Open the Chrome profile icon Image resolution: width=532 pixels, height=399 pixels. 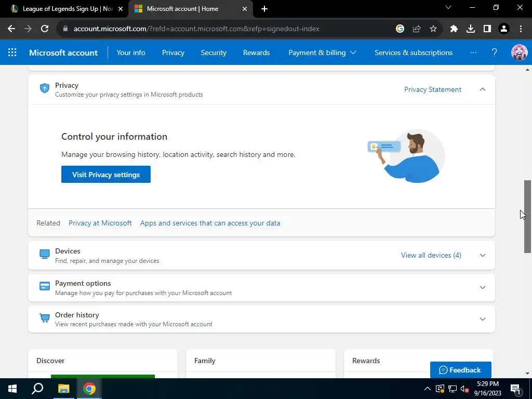pos(504,29)
